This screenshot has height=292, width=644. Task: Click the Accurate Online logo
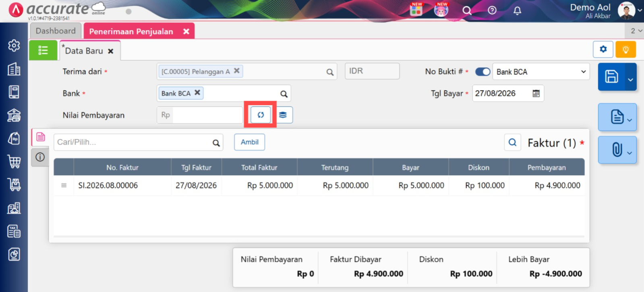pos(57,10)
